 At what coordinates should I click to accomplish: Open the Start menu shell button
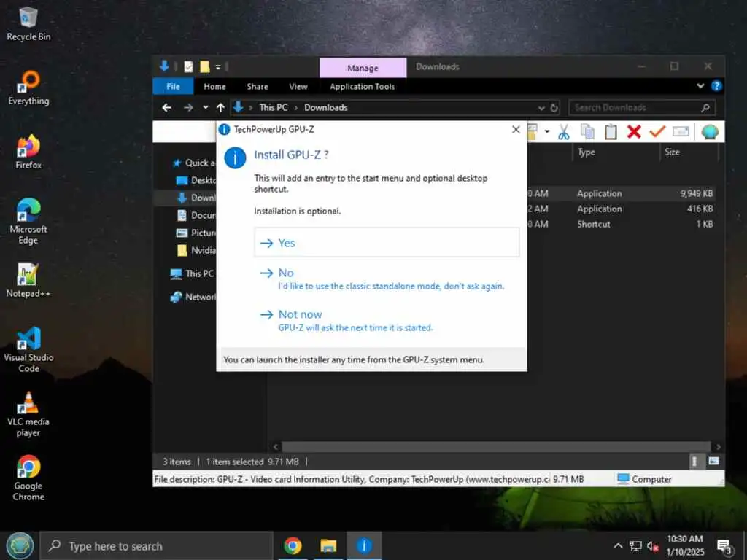tap(20, 545)
